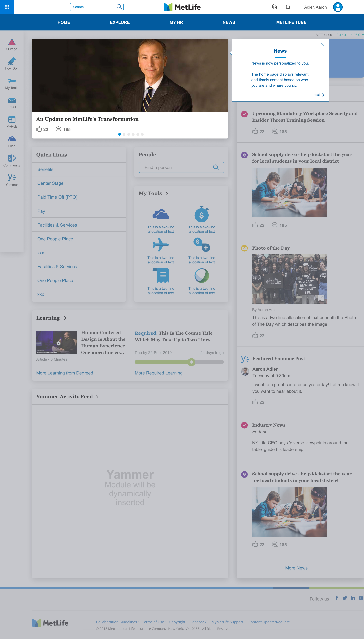Open the METLIFE TUBE nav tab
Viewport: 364px width, 639px height.
(x=291, y=22)
